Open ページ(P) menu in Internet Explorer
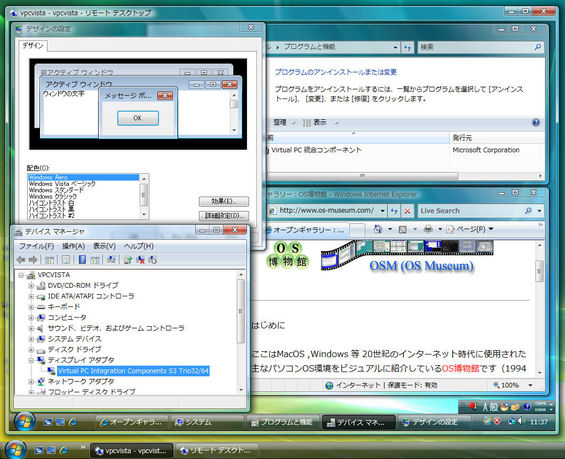 coord(470,229)
